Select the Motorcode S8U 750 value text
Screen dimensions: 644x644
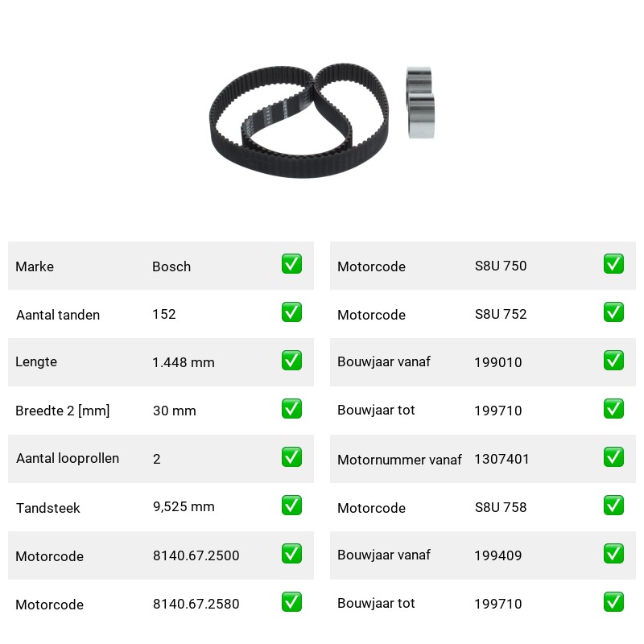click(x=501, y=266)
